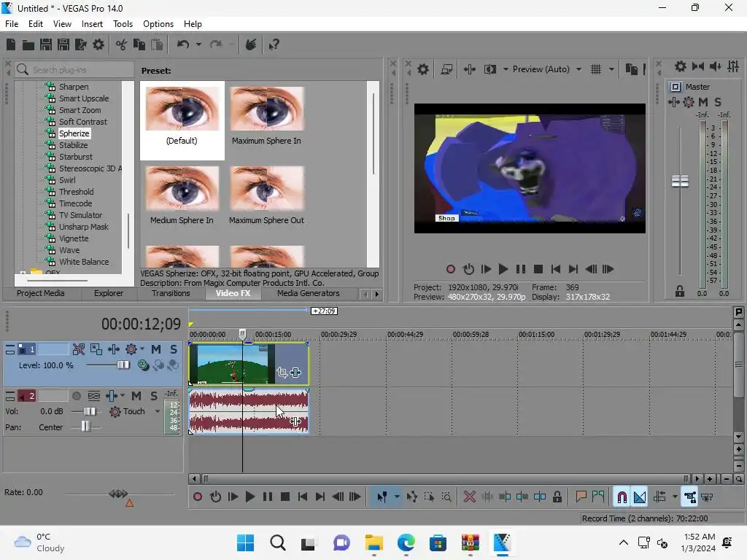Screen dimensions: 747x560
Task: Click video track Level slider handle
Action: (x=123, y=365)
